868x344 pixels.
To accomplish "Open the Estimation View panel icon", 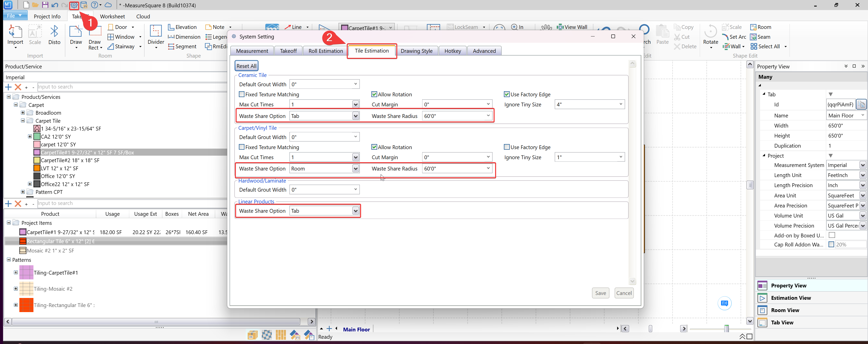I will pyautogui.click(x=762, y=298).
